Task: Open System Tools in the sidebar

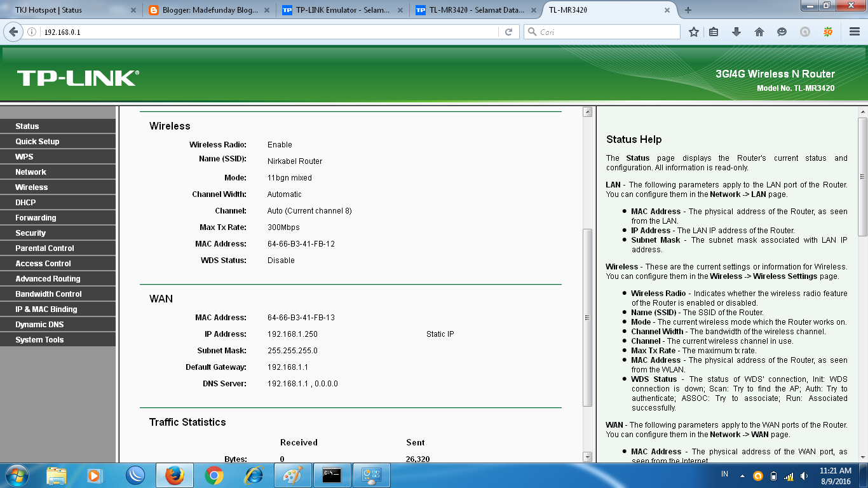Action: (58, 340)
